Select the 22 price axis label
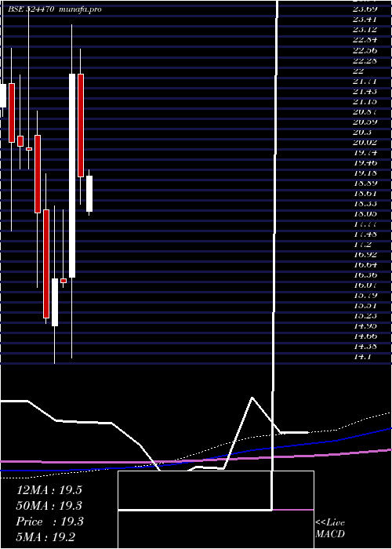Image resolution: width=392 pixels, height=549 pixels. [358, 71]
